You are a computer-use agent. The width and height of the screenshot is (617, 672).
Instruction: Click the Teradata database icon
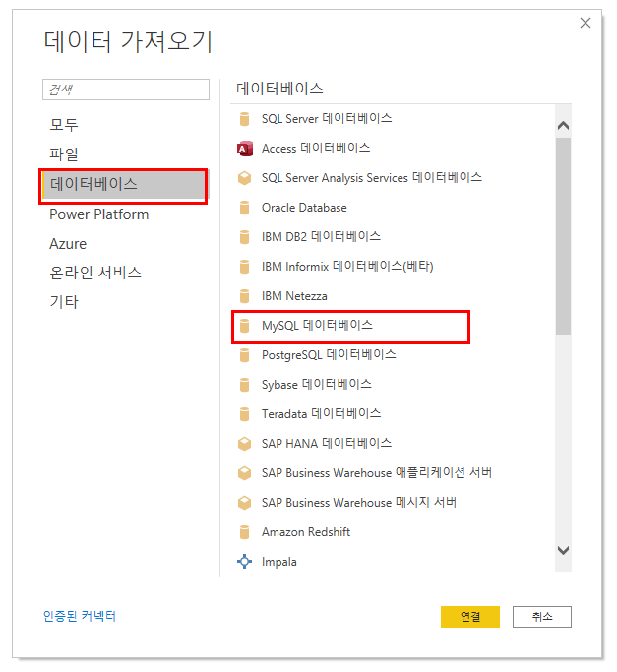(244, 414)
